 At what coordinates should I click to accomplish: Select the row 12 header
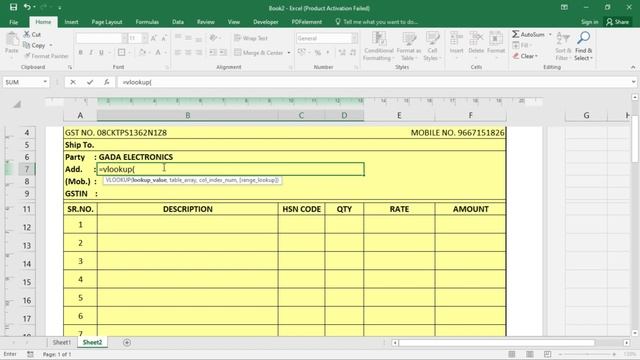tap(27, 227)
